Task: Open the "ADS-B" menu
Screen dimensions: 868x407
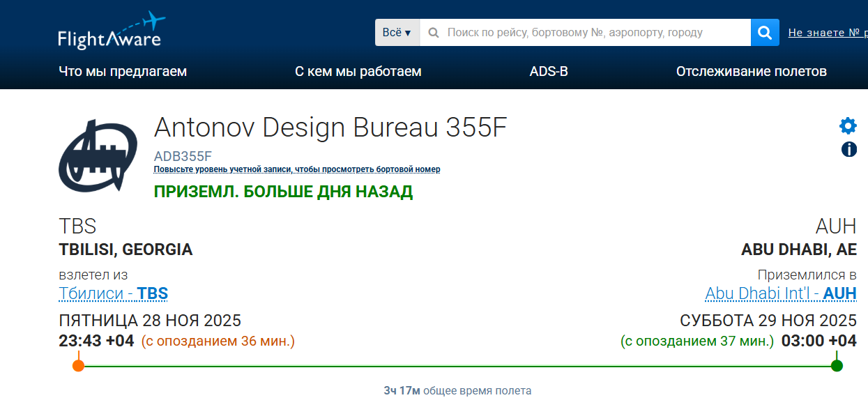Action: coord(549,70)
